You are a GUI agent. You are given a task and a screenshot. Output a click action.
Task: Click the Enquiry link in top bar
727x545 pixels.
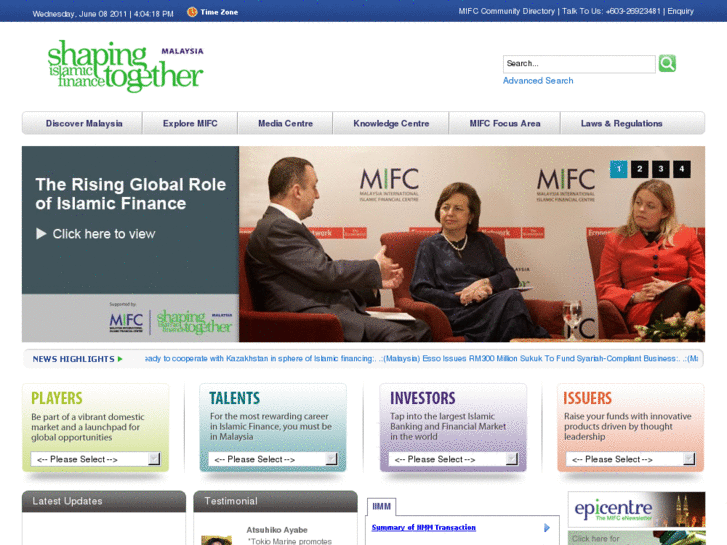pyautogui.click(x=681, y=11)
